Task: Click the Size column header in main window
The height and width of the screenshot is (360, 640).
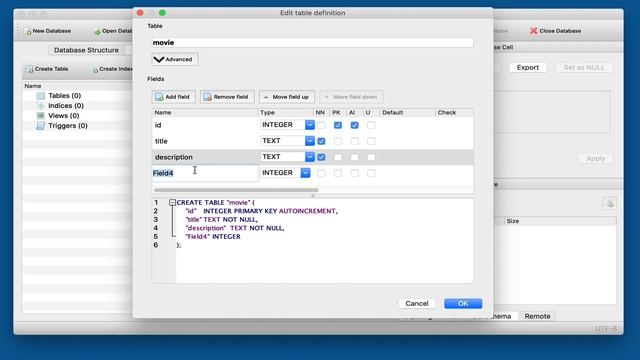Action: (x=560, y=221)
